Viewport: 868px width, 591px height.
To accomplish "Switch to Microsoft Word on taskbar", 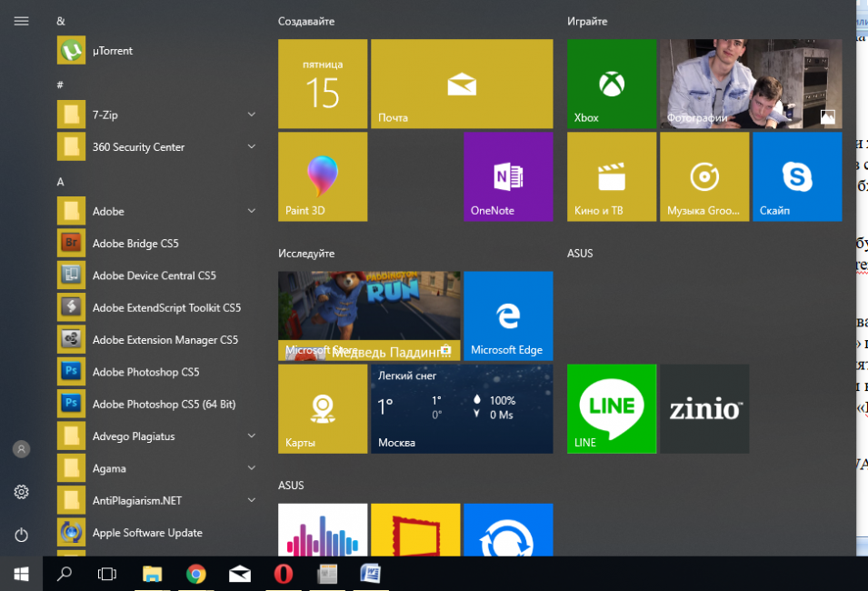I will (371, 574).
